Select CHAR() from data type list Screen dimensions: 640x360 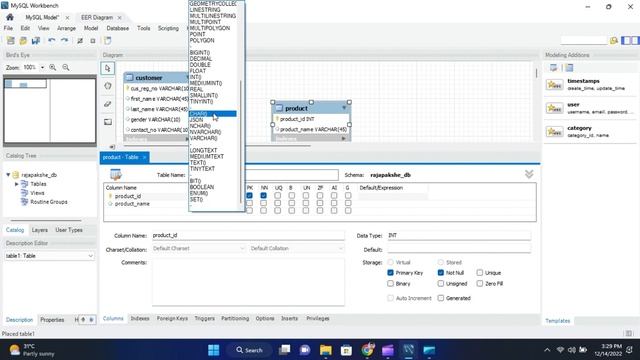click(212, 114)
